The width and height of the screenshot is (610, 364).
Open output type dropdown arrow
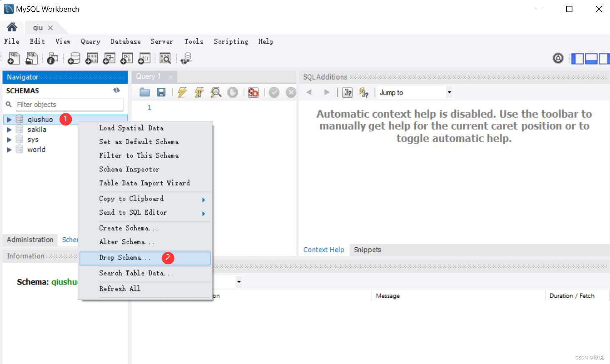(239, 282)
